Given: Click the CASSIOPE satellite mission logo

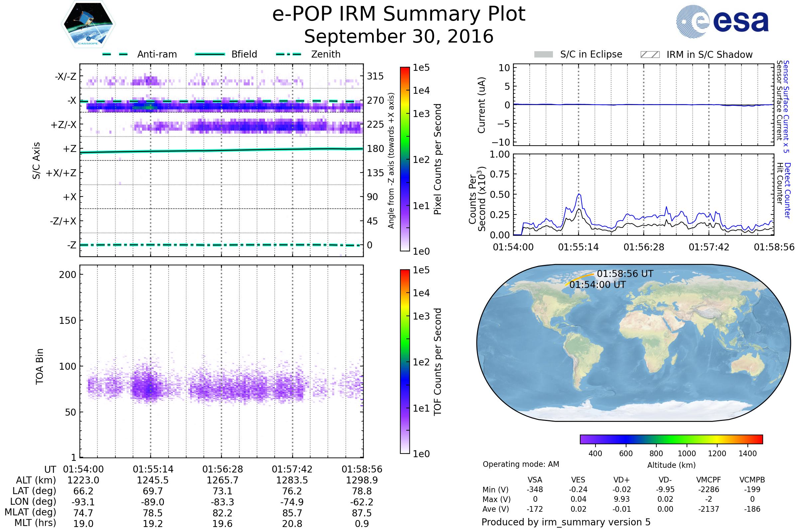Looking at the screenshot, I should pyautogui.click(x=88, y=24).
